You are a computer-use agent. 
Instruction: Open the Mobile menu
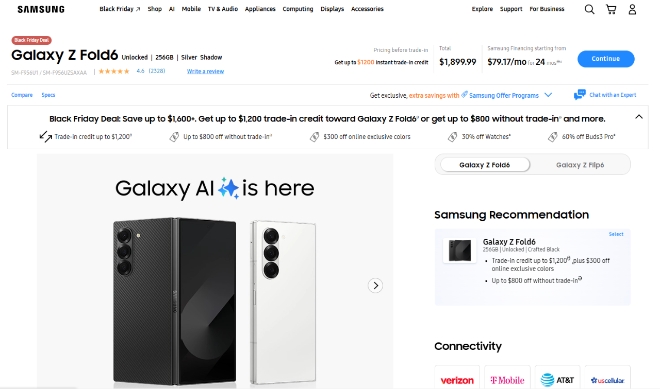point(191,9)
